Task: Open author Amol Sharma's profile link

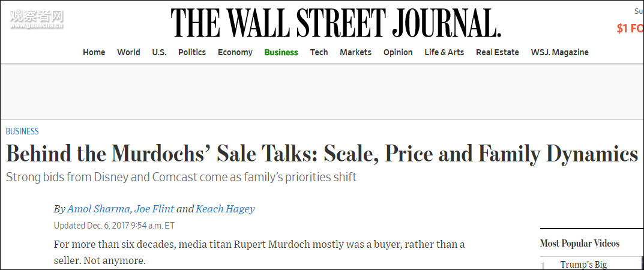Action: tap(98, 209)
